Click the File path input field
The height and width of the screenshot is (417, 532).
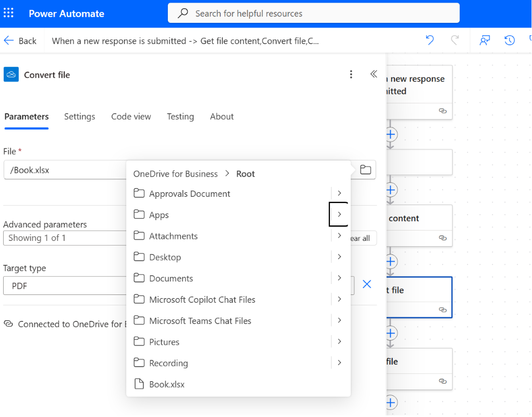[x=64, y=170]
